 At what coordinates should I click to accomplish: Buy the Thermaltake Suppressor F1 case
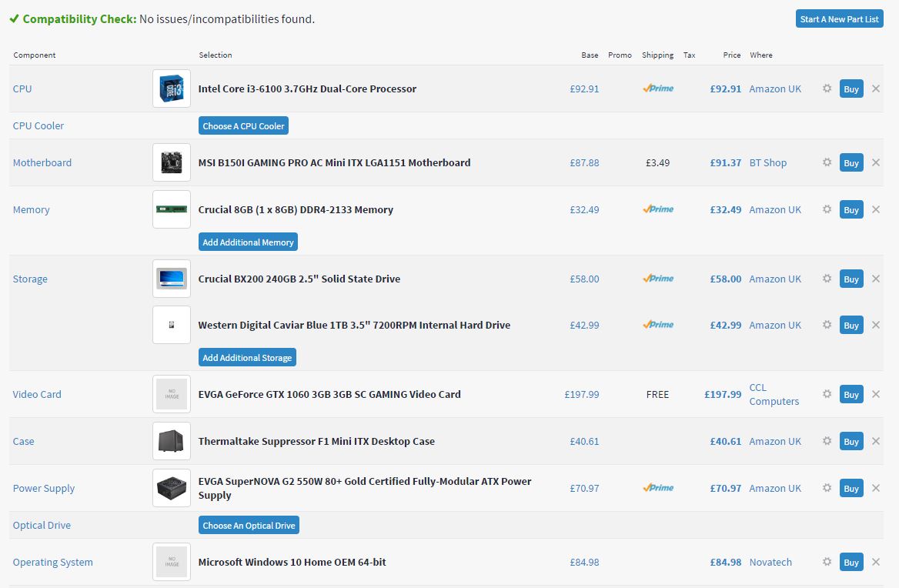click(x=851, y=441)
